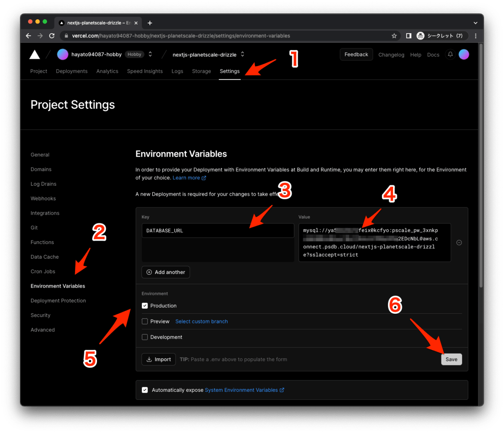Click the Hobby plan badge

[134, 54]
